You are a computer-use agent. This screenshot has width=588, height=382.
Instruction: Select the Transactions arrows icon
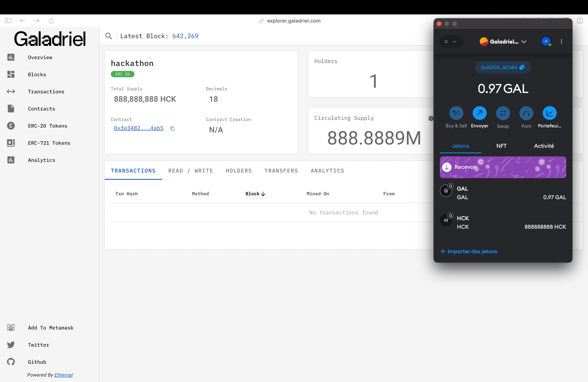click(11, 92)
